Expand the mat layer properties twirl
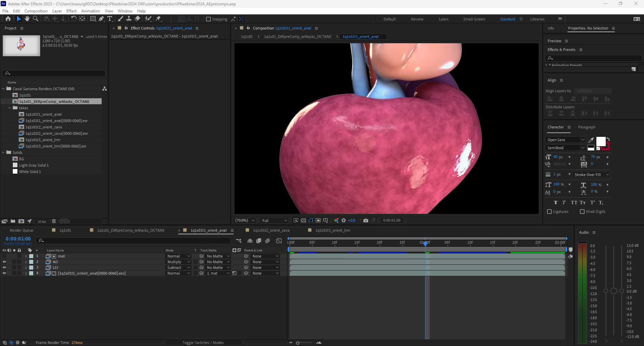644x346 pixels. pyautogui.click(x=26, y=256)
